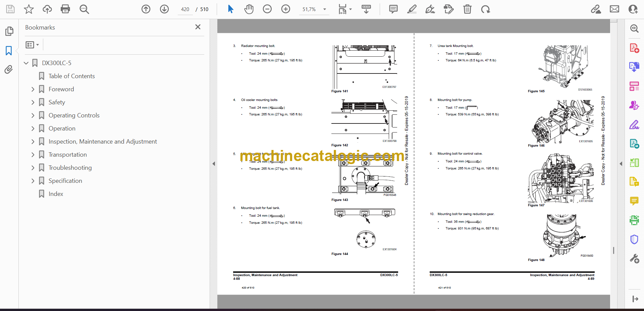Collapse the left navigation pane

tap(214, 164)
